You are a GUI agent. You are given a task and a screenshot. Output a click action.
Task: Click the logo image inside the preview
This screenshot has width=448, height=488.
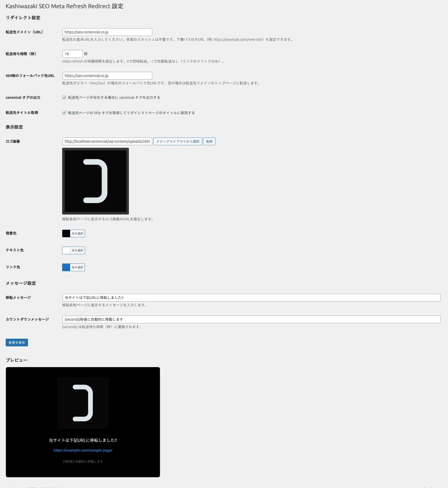tap(83, 403)
